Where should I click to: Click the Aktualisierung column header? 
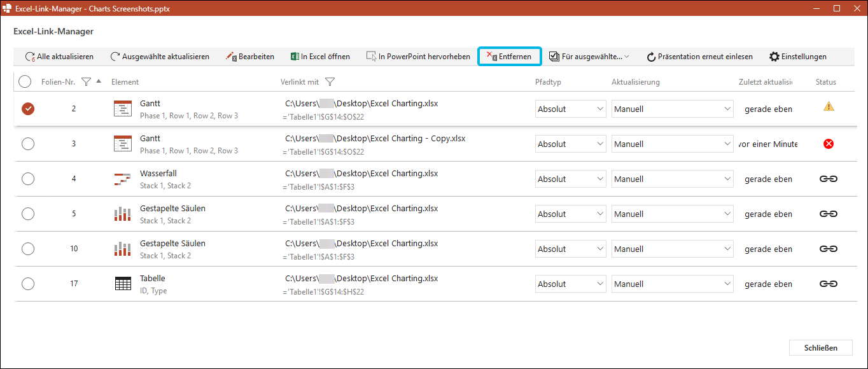(x=636, y=82)
